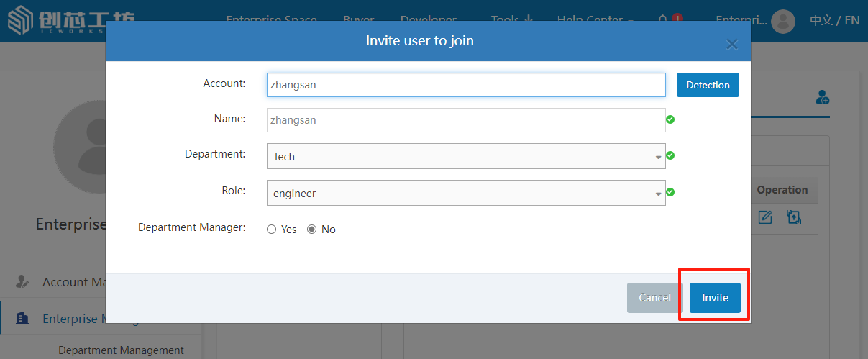
Task: Click the Enterprise Management building icon
Action: [x=22, y=319]
